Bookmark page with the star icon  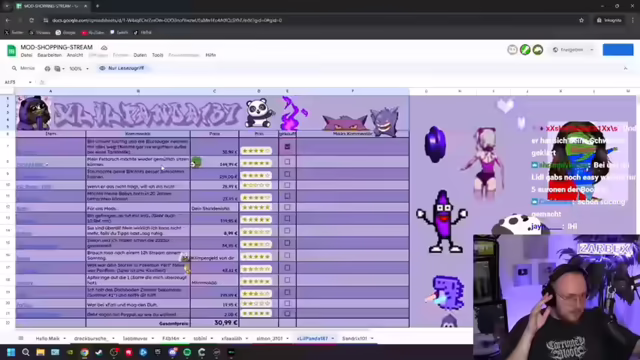581,20
